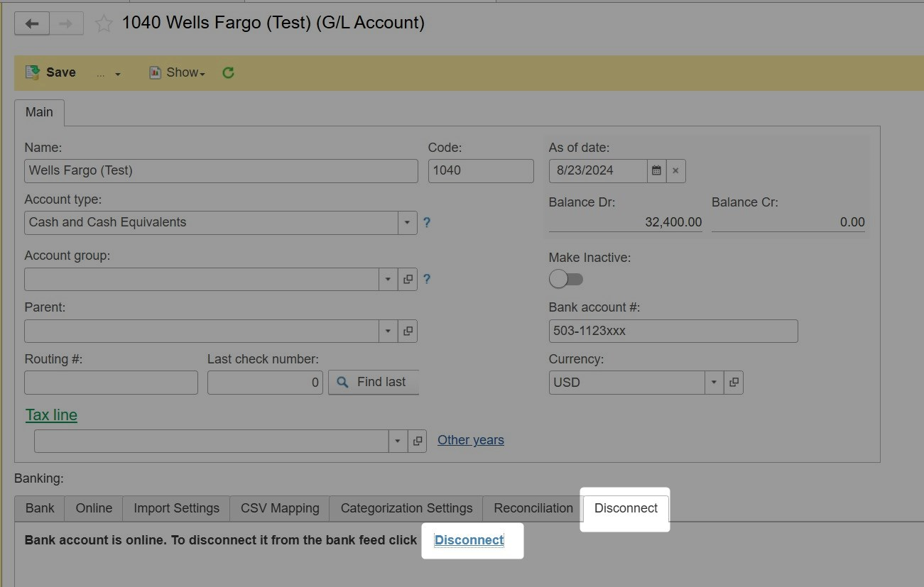The width and height of the screenshot is (924, 587).
Task: Select the Main tab
Action: pyautogui.click(x=39, y=112)
